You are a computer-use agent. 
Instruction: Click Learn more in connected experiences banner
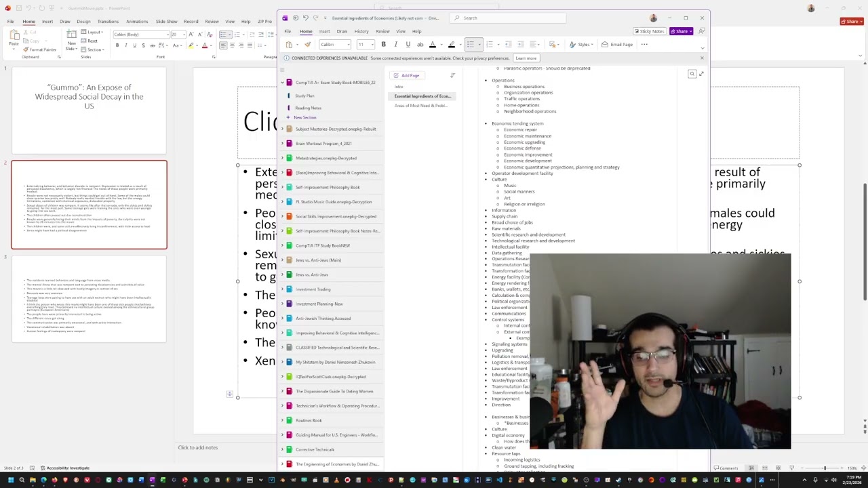[x=526, y=58]
